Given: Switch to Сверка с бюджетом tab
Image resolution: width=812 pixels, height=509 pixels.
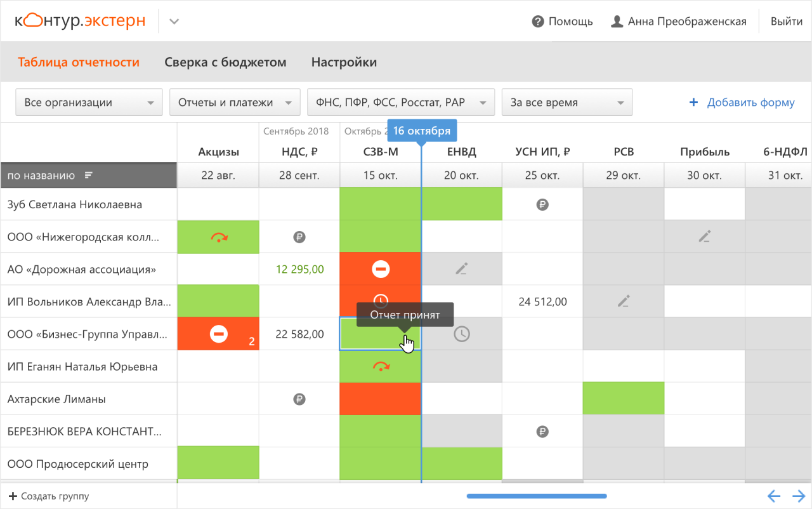Looking at the screenshot, I should (x=225, y=62).
